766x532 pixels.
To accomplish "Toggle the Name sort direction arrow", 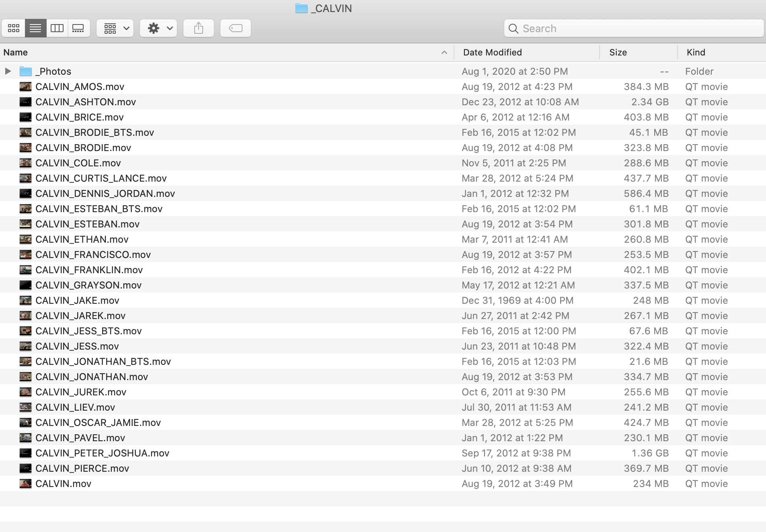I will (x=444, y=52).
